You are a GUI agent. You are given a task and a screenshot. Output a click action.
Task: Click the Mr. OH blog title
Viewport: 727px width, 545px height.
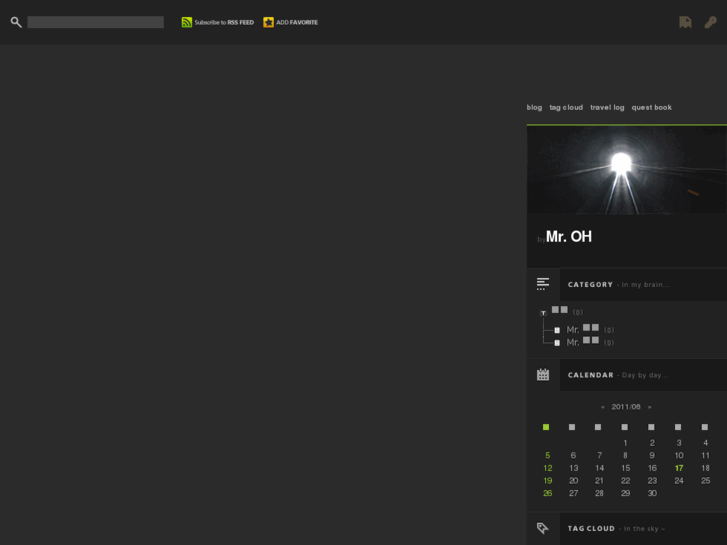[x=569, y=237]
